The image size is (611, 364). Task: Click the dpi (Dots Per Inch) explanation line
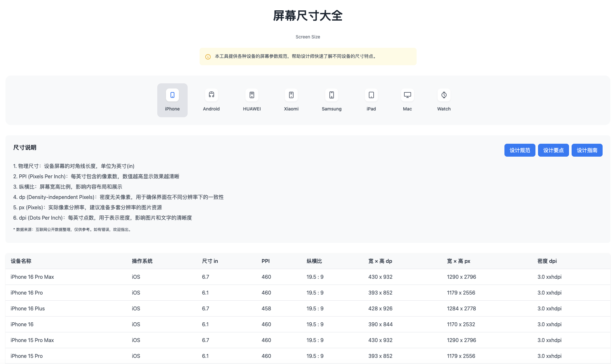tap(103, 218)
